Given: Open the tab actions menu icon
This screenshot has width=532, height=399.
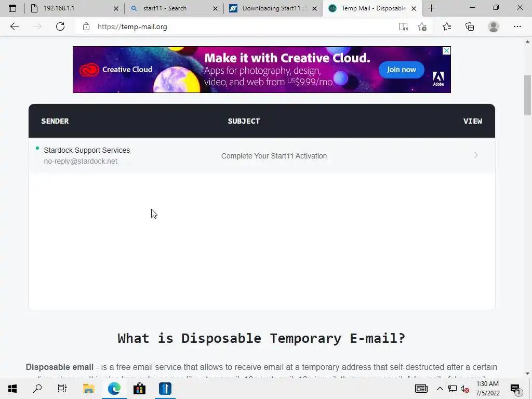Looking at the screenshot, I should (x=12, y=8).
